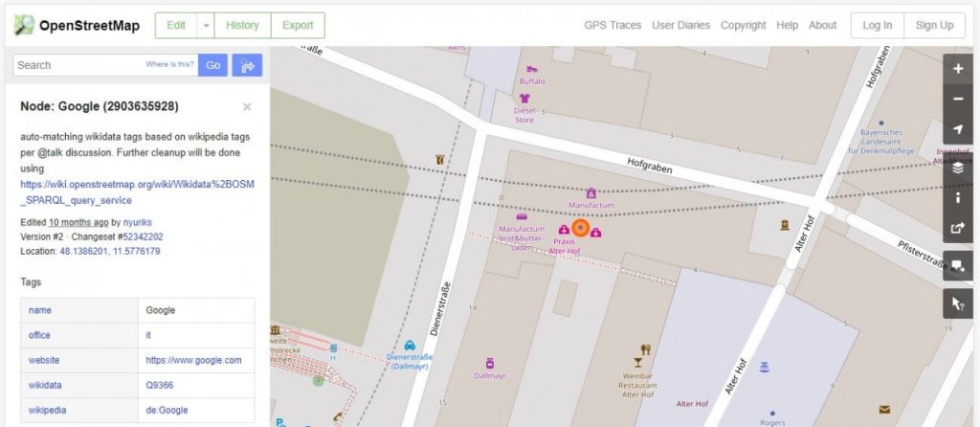
Task: Open the Copyright page
Action: click(x=743, y=25)
